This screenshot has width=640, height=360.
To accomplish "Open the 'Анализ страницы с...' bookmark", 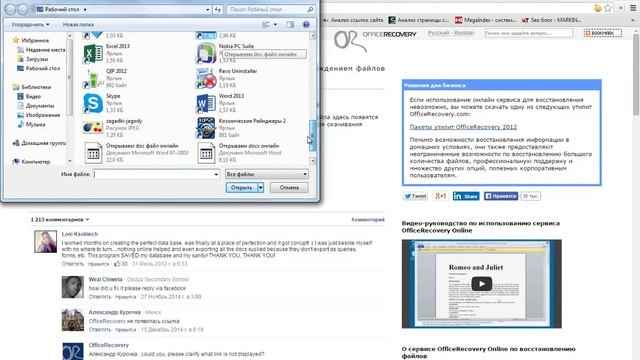I will pos(419,20).
